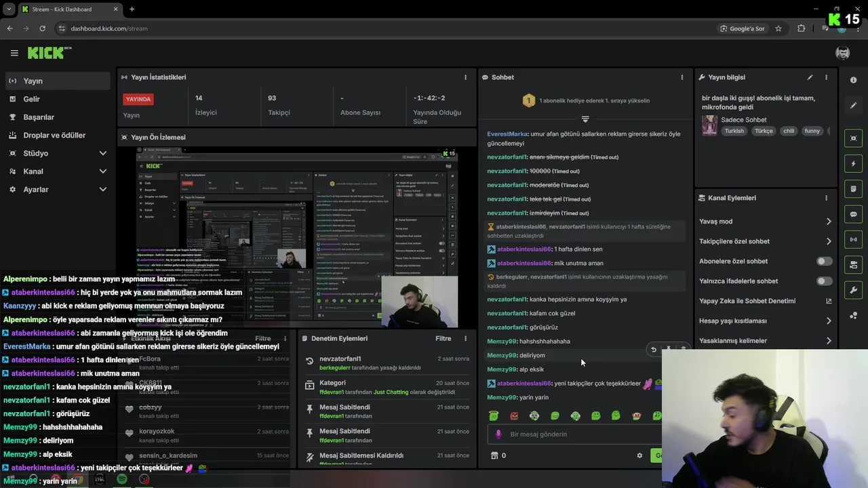This screenshot has width=868, height=488.
Task: Open Filtre in Denetim Eylemleri panel
Action: (443, 338)
